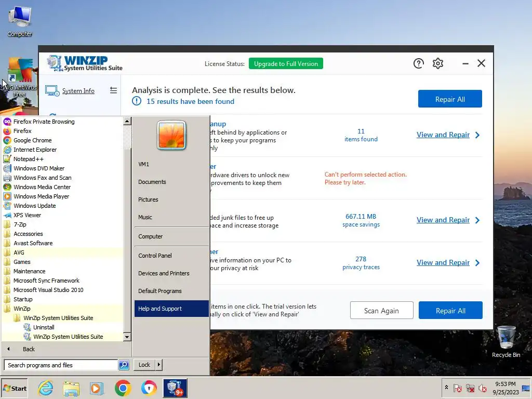532x399 pixels.
Task: Click chevron next to 667.11 MB space savings
Action: tap(477, 220)
